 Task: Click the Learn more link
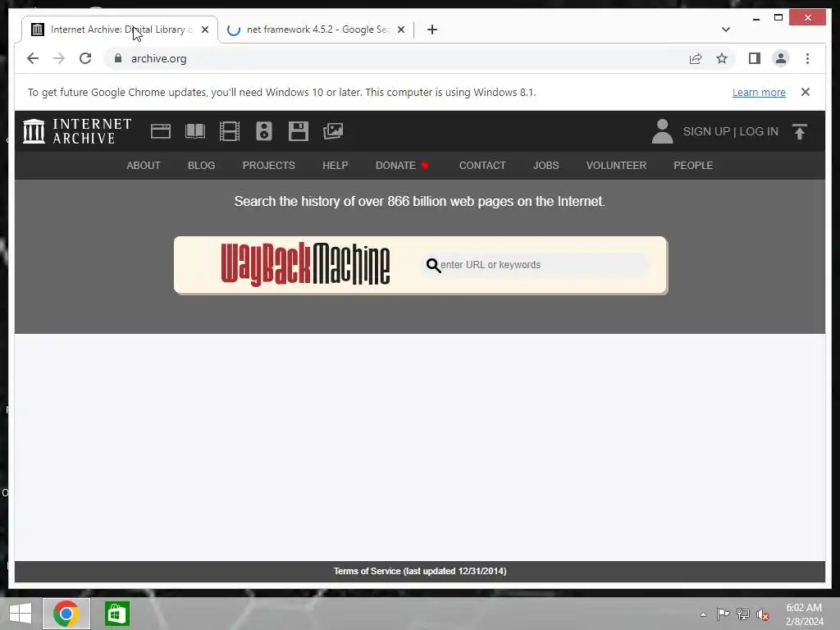point(759,92)
